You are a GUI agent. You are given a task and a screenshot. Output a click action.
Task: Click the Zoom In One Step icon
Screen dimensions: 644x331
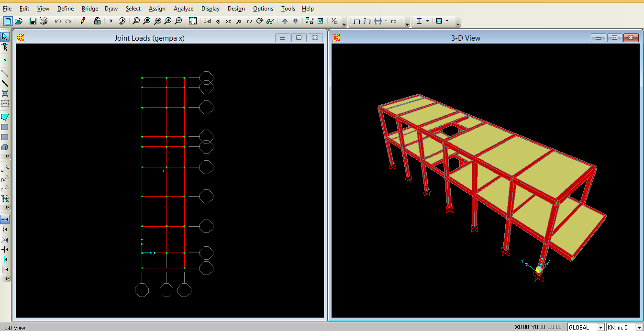tap(168, 21)
